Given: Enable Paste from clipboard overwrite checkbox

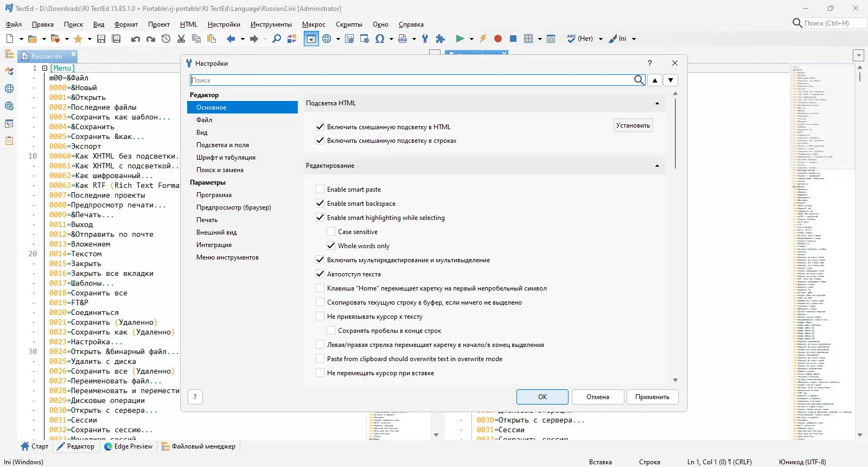Looking at the screenshot, I should coord(320,358).
